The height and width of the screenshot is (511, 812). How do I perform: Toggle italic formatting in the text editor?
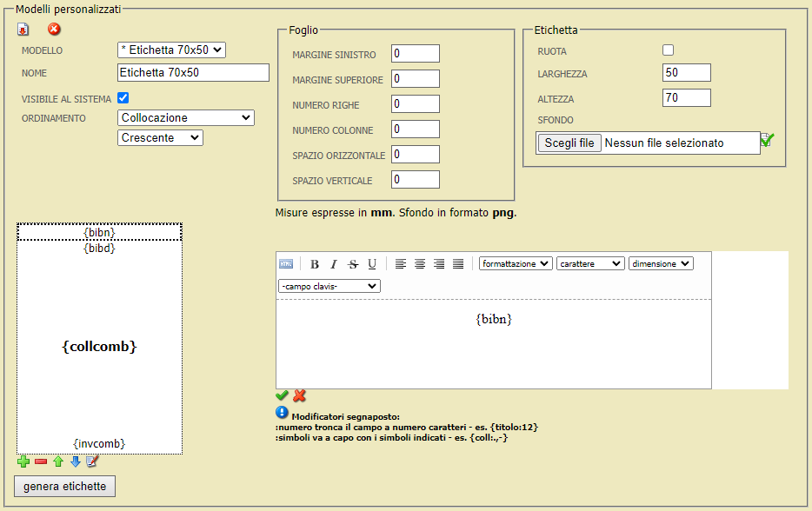(333, 263)
